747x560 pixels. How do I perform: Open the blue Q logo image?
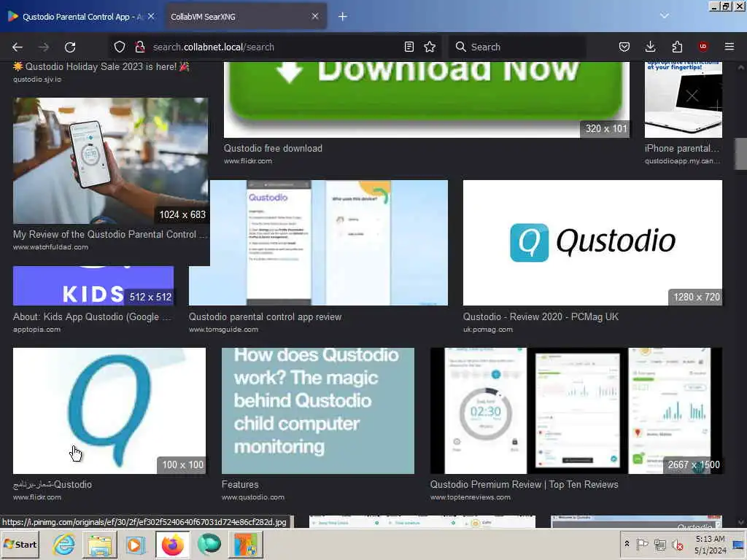(x=109, y=411)
